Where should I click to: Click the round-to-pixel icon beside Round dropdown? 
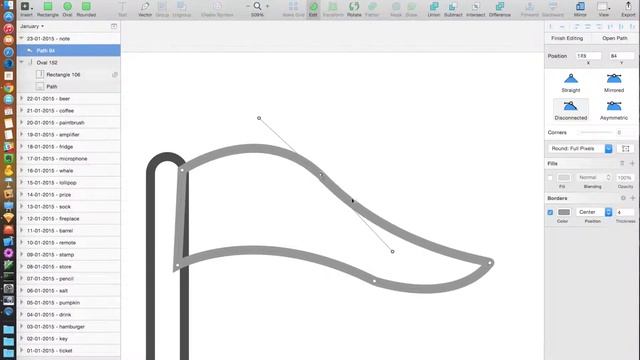(626, 149)
